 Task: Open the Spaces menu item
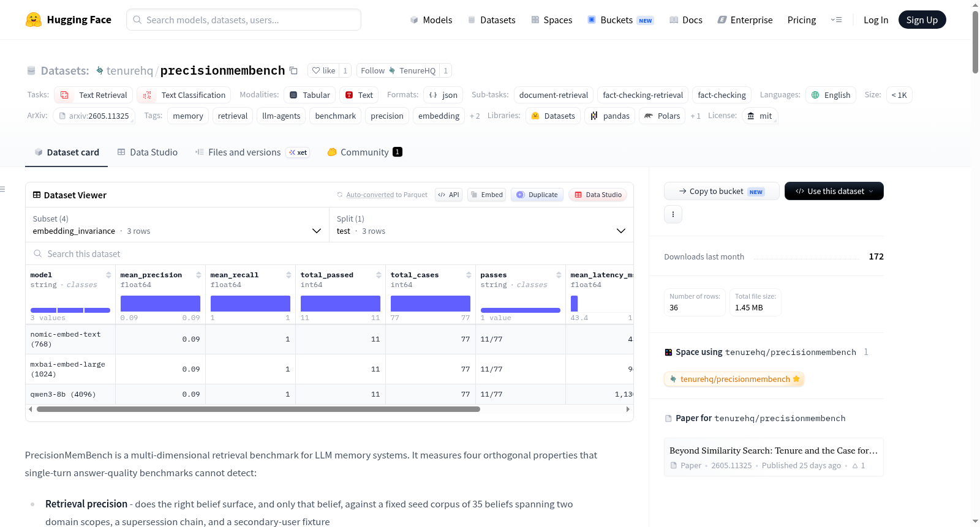[551, 20]
